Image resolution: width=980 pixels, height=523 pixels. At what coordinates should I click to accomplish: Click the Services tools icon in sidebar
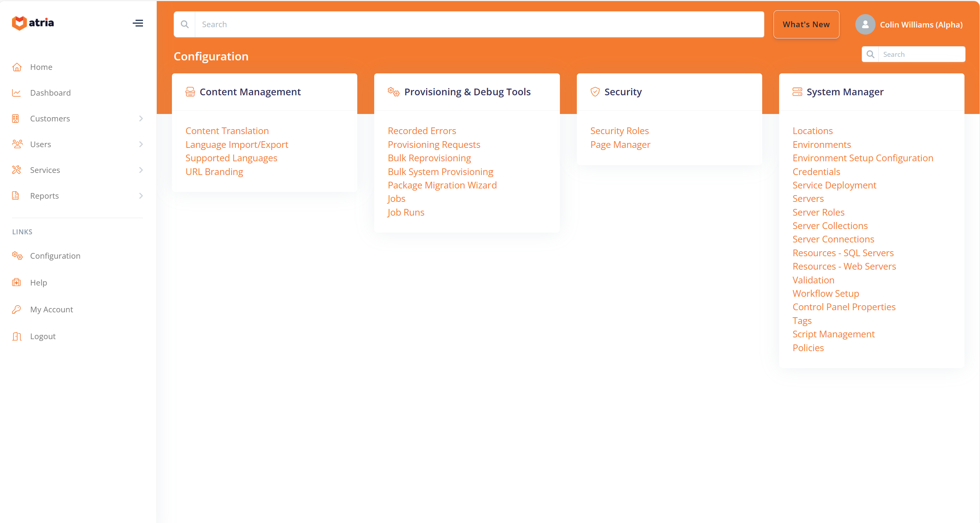[x=17, y=170]
